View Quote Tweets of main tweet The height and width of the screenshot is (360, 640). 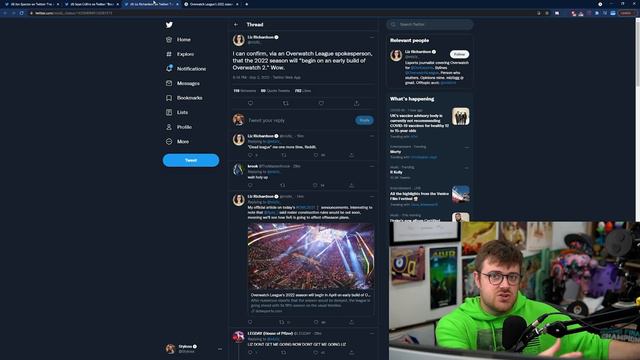[275, 91]
